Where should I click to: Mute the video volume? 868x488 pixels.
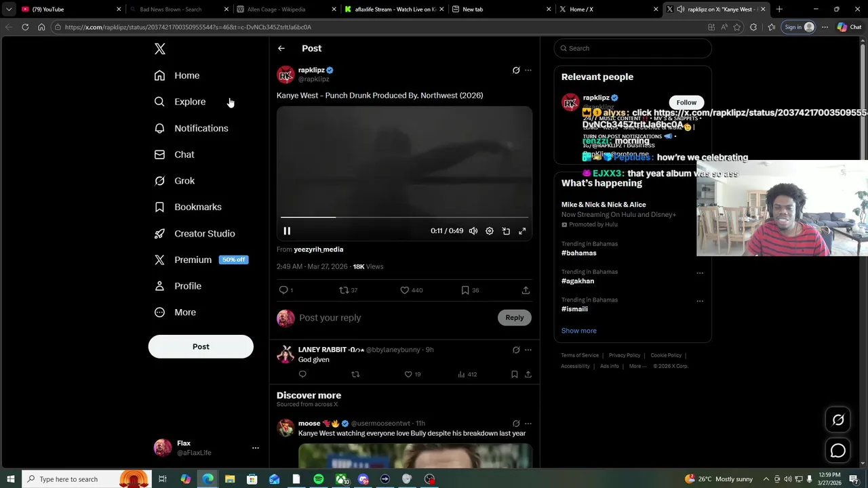473,231
